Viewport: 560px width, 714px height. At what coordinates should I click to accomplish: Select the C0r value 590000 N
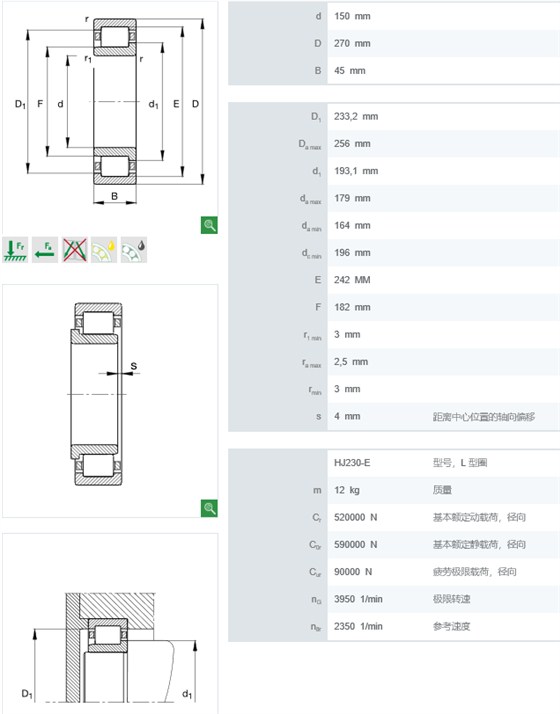click(356, 545)
